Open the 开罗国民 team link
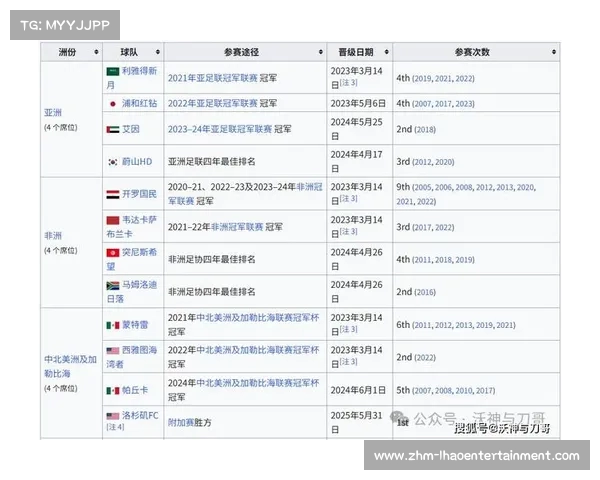This screenshot has width=600, height=480. (x=139, y=194)
